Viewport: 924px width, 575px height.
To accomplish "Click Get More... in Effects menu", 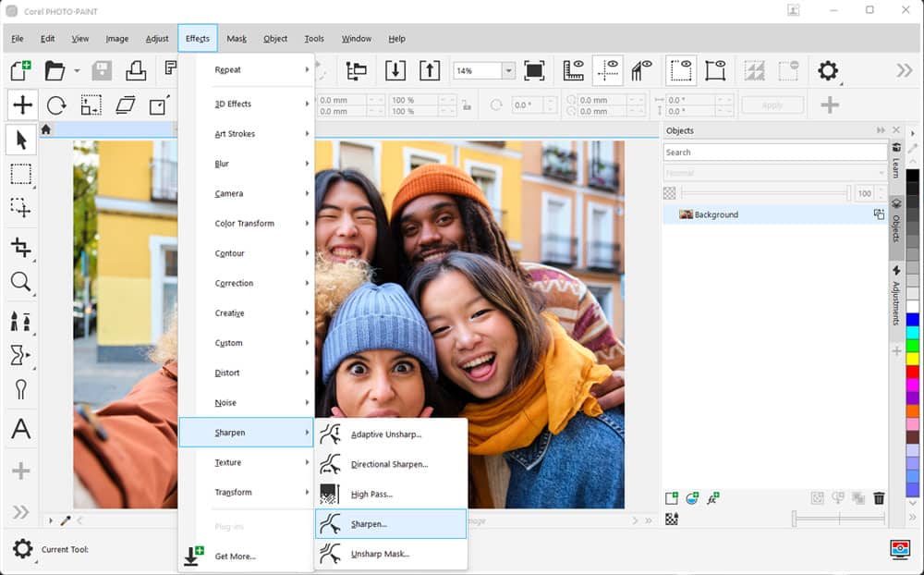I will pyautogui.click(x=235, y=556).
